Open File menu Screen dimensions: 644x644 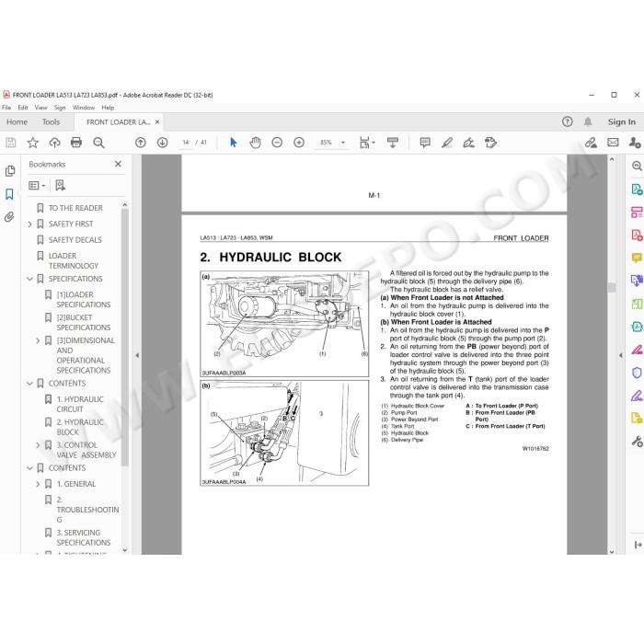click(6, 108)
